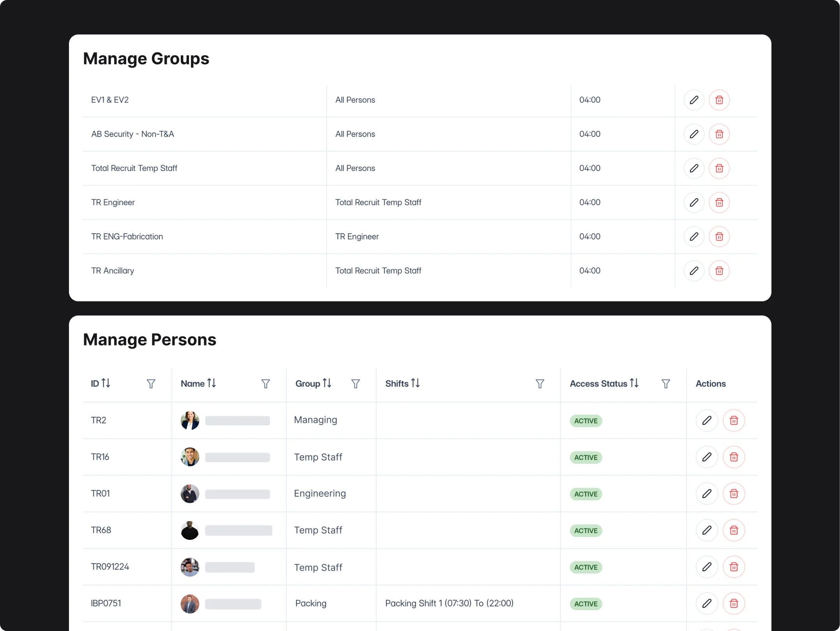840x631 pixels.
Task: Edit person TR01 in Engineering
Action: (707, 494)
